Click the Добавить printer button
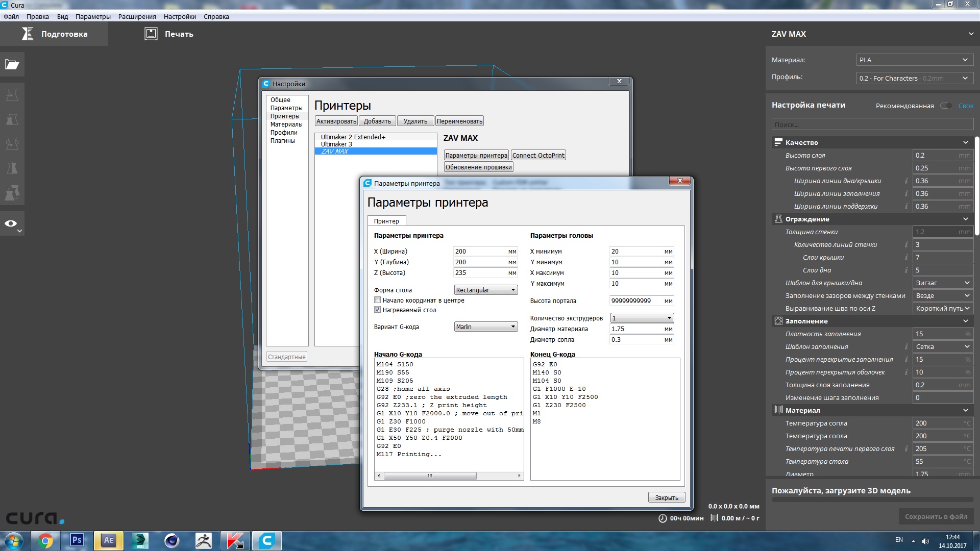Viewport: 980px width, 551px height. [377, 121]
